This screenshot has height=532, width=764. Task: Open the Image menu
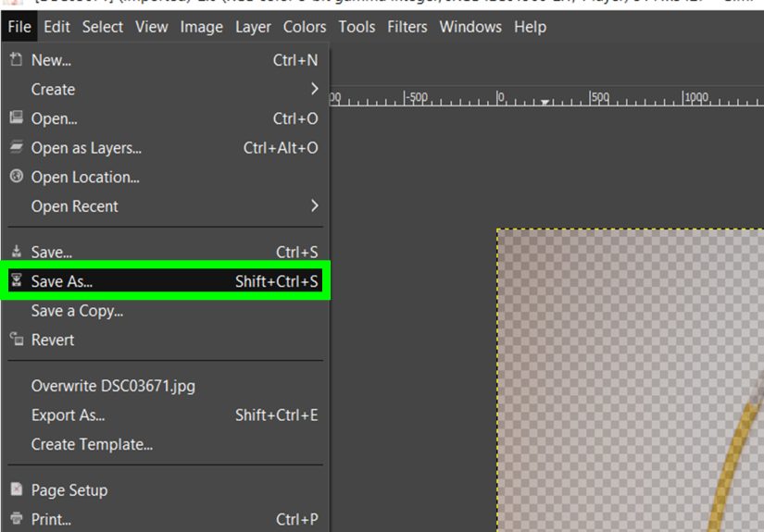click(x=201, y=27)
